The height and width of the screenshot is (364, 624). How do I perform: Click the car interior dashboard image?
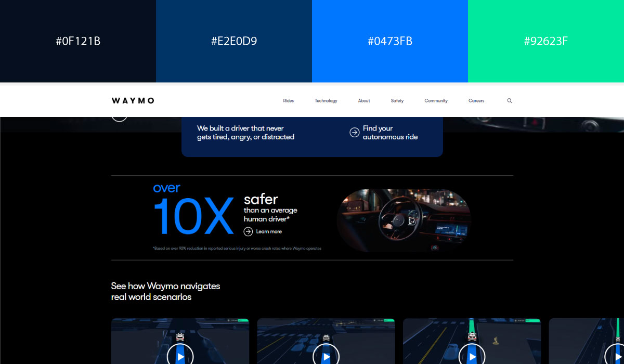[x=404, y=220]
